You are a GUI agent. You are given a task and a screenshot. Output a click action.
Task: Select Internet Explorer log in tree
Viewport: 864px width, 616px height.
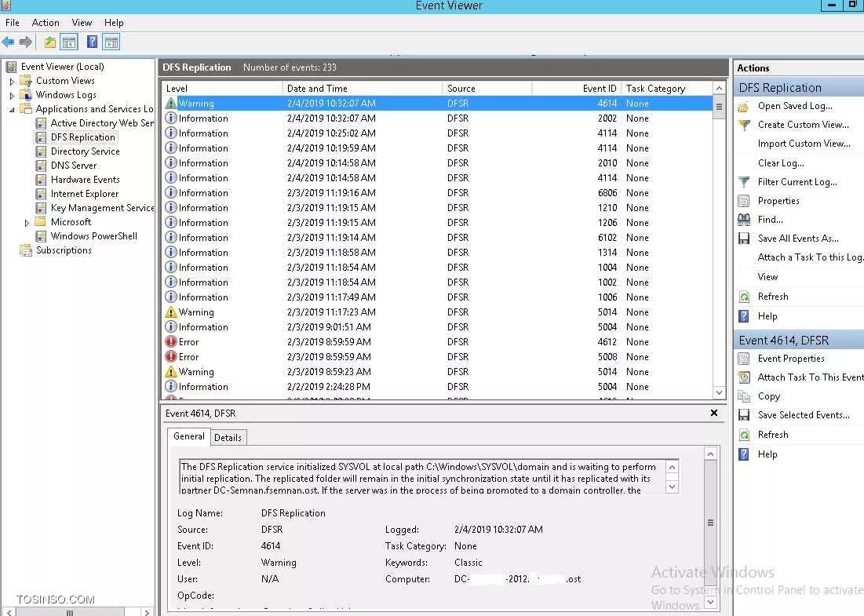pyautogui.click(x=84, y=194)
